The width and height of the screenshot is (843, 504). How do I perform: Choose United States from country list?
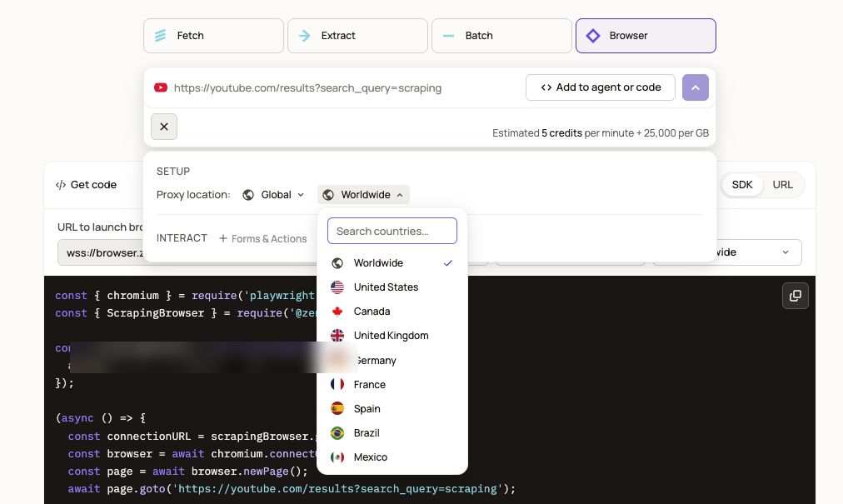(392, 287)
